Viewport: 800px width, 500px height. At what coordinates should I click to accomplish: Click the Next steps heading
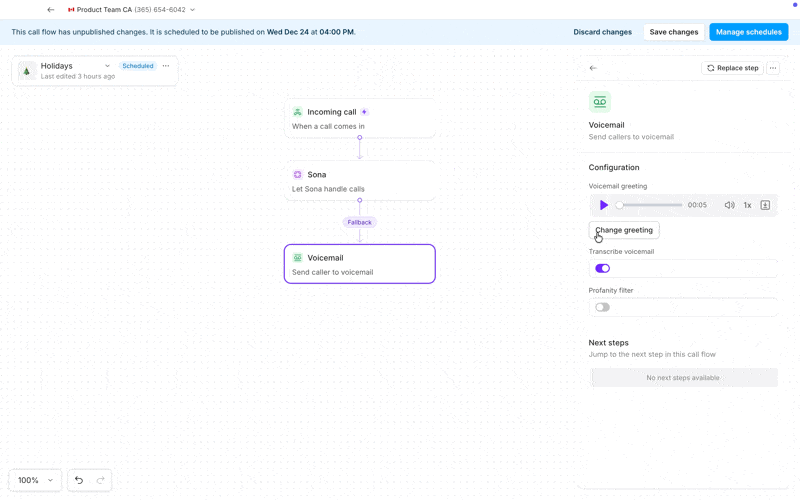[608, 343]
